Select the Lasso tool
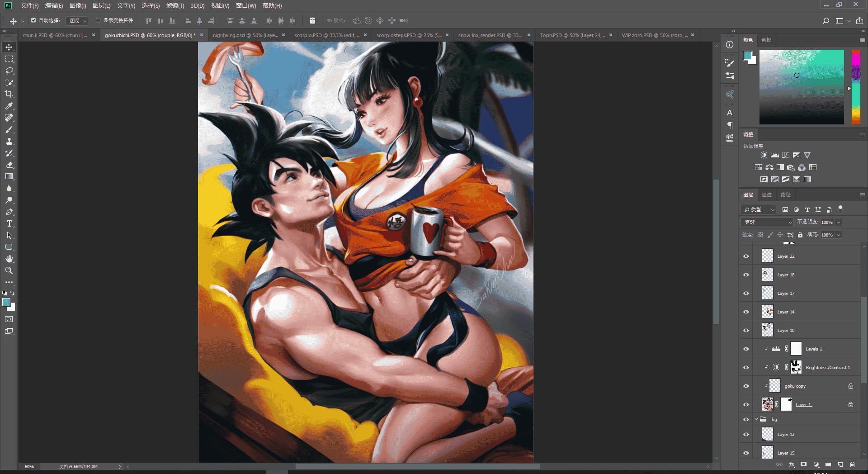Screen dimensions: 868x474 (x=9, y=71)
